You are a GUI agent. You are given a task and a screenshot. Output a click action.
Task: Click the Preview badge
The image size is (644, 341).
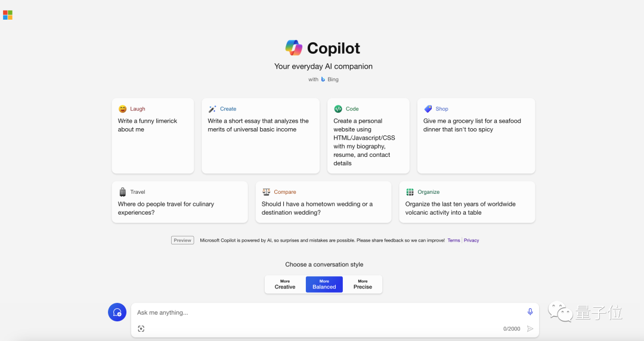coord(182,240)
